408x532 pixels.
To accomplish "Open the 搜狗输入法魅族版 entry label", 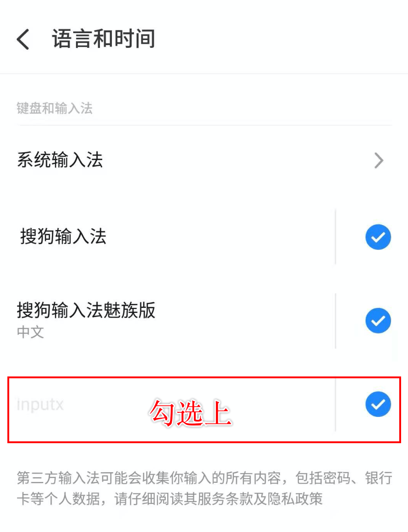I will 86,310.
